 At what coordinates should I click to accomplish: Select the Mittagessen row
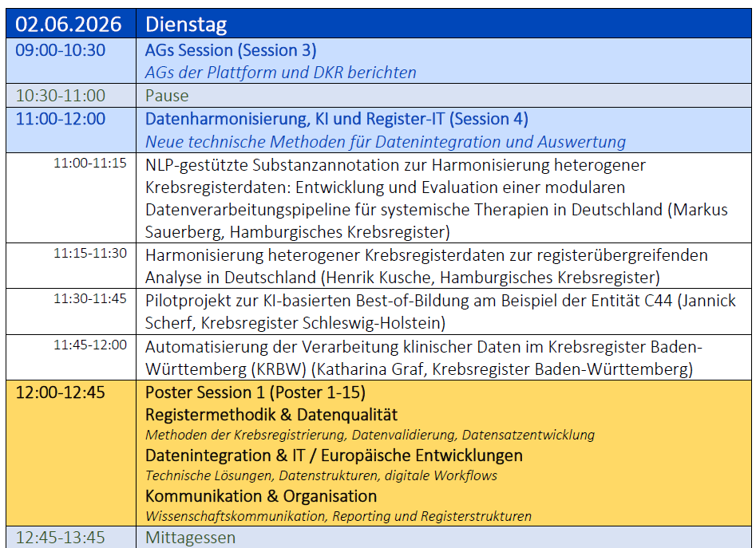190,538
